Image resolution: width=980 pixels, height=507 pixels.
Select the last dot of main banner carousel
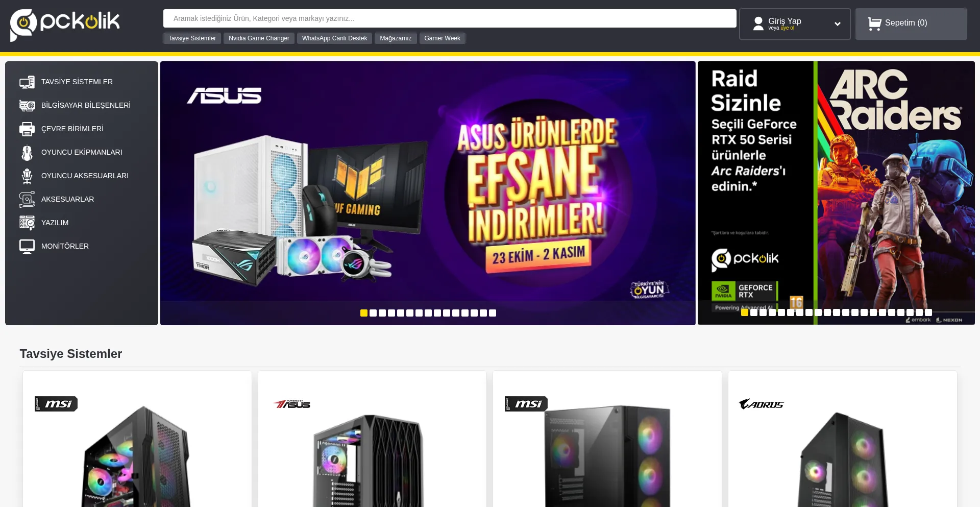[x=493, y=313]
